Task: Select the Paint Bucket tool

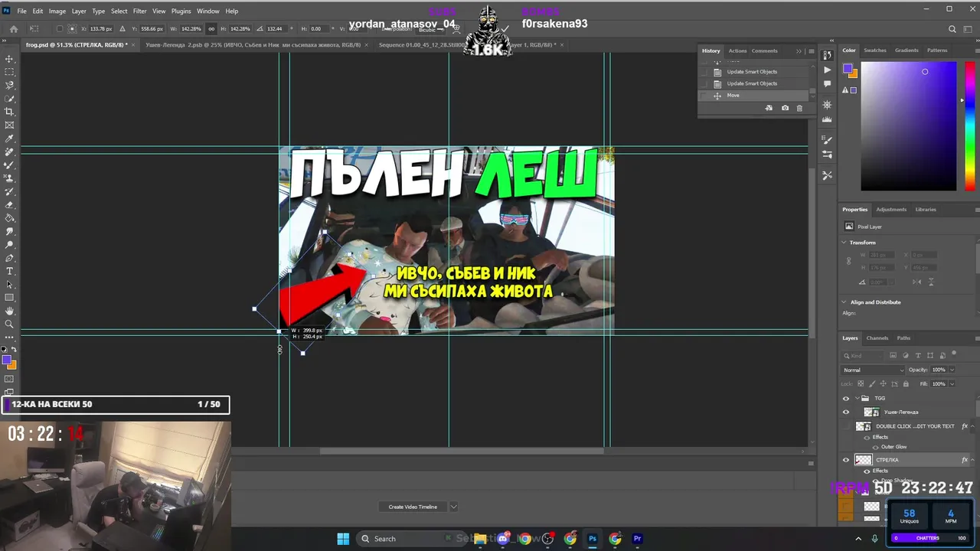Action: [x=9, y=218]
